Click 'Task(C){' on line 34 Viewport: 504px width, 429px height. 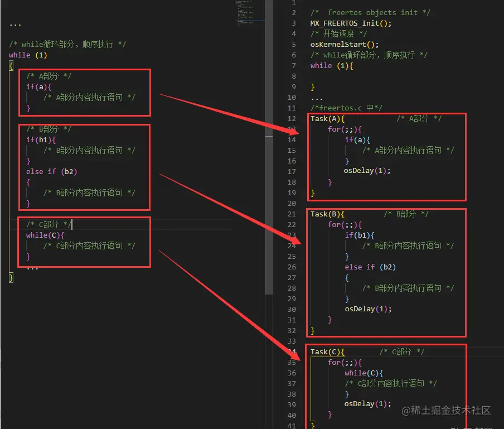327,352
